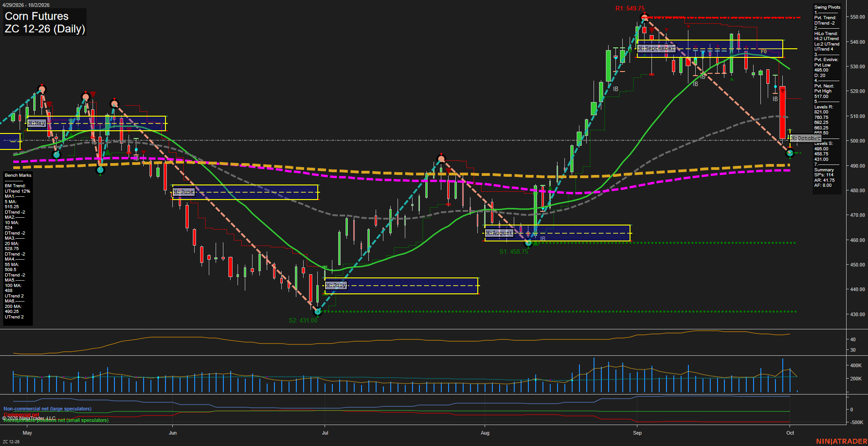The height and width of the screenshot is (446, 868).
Task: Select the M-October monthly session label
Action: 806,138
